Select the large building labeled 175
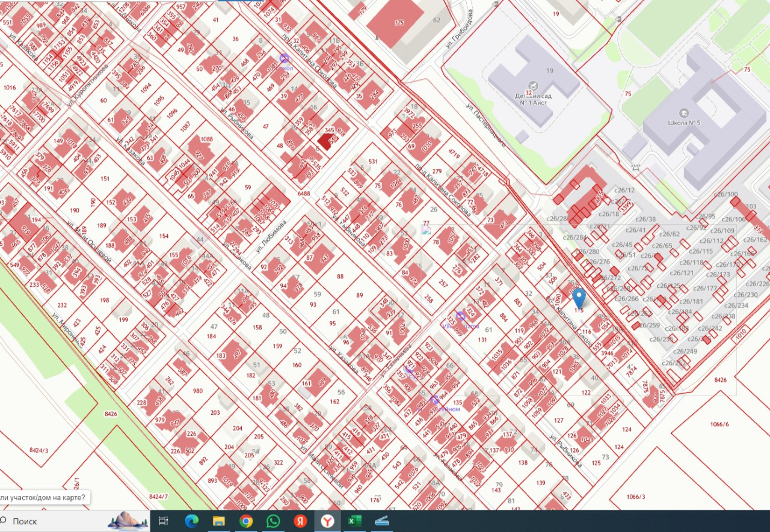 tap(396, 22)
